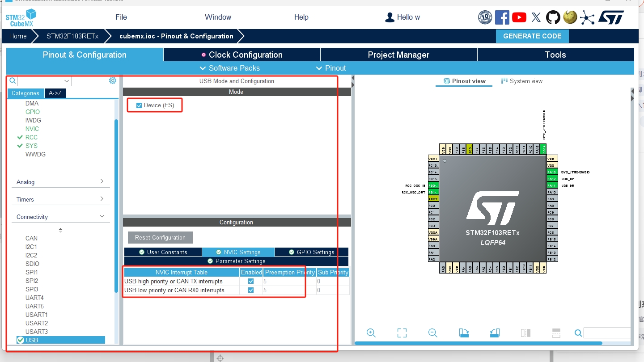Click the user account icon beside Hello w

[x=390, y=17]
